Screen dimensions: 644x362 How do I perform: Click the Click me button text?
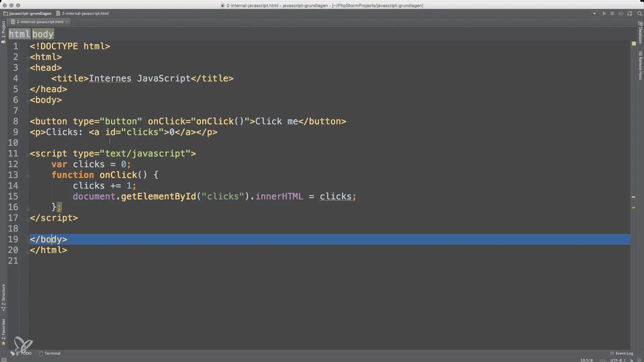pos(276,121)
